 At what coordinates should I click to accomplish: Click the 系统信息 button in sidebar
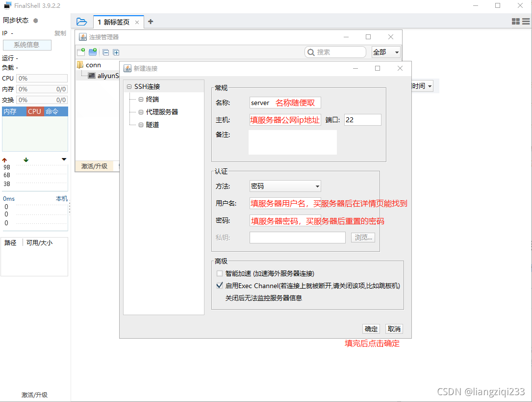27,45
